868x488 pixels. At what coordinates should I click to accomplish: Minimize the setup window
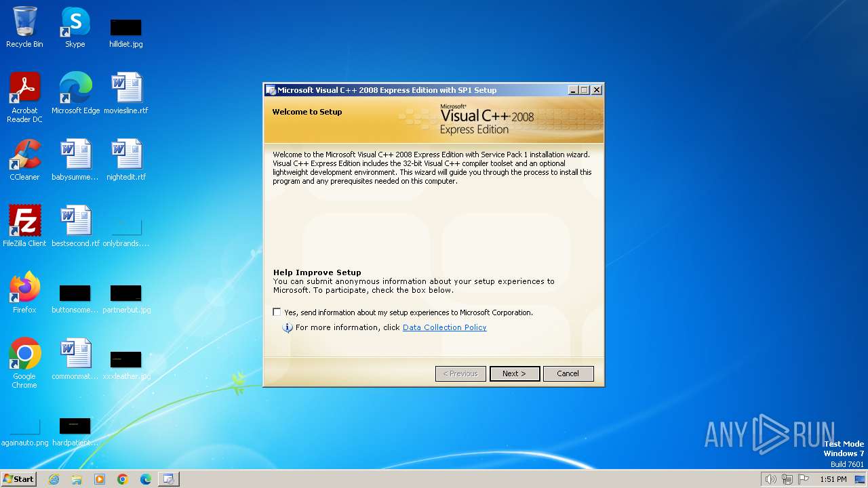[573, 90]
